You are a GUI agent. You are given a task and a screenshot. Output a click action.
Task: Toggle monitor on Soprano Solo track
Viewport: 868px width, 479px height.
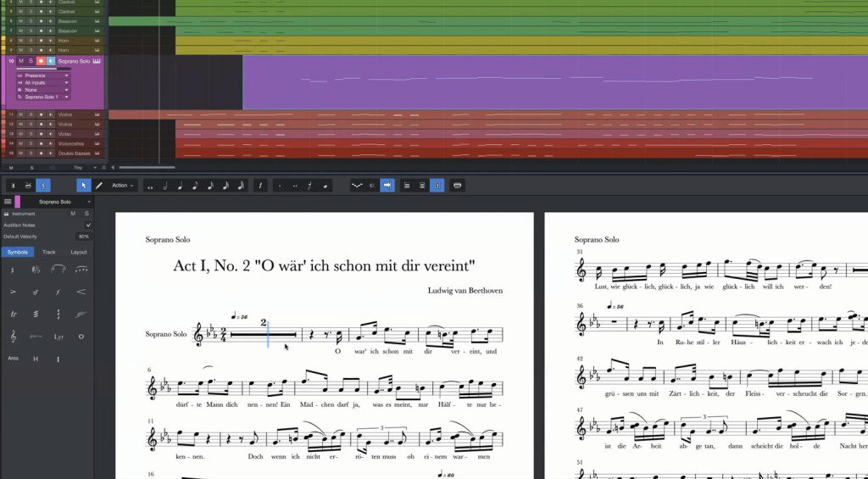point(50,61)
